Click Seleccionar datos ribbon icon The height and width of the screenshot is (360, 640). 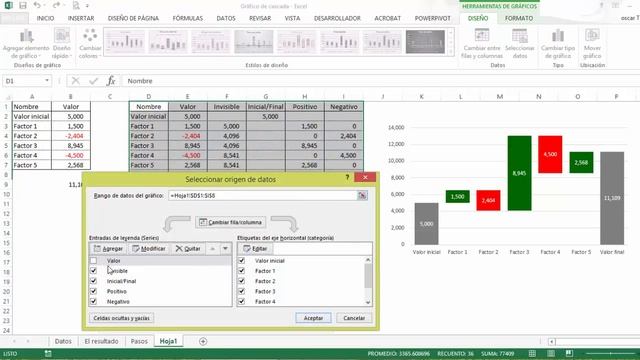(x=520, y=36)
